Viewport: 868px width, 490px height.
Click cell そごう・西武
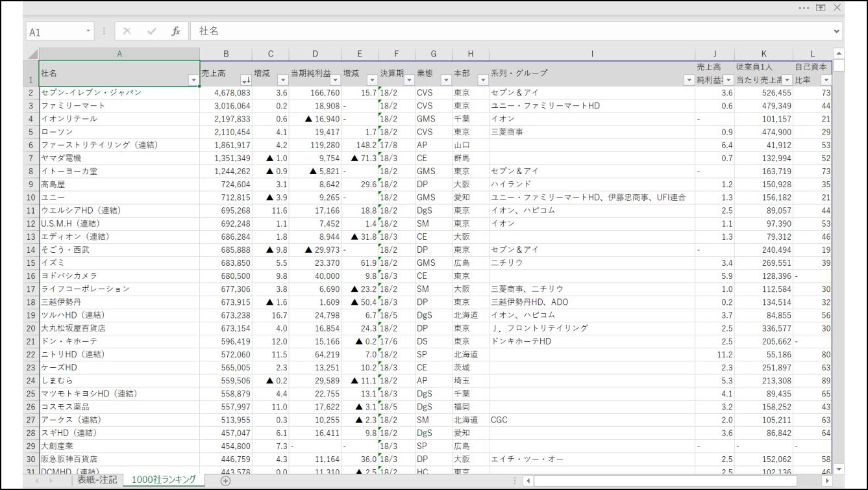pos(119,250)
